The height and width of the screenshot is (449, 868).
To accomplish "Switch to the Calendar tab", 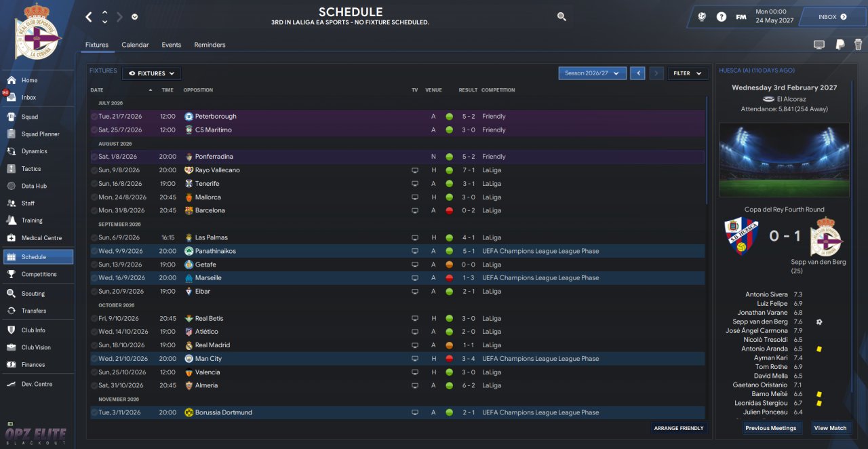I will tap(135, 45).
